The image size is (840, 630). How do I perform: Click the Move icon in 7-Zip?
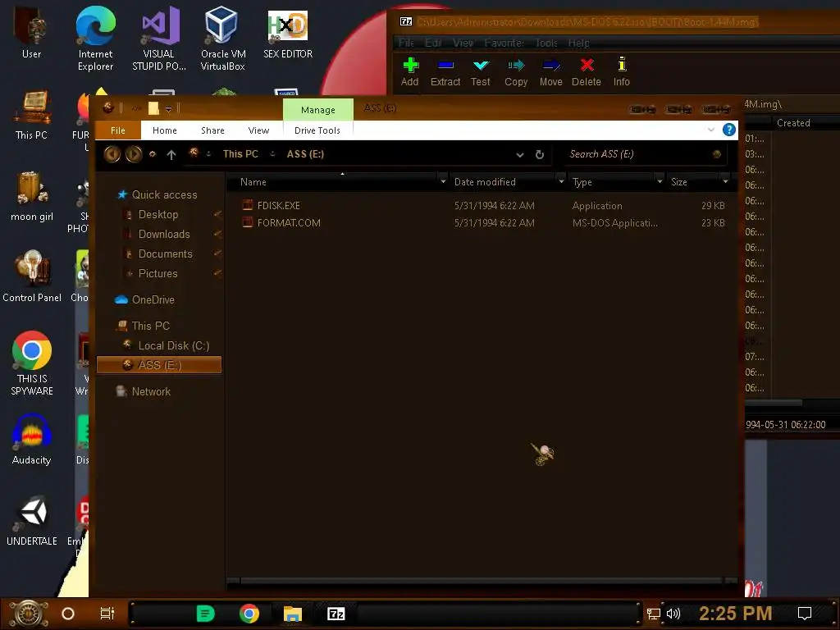coord(550,66)
